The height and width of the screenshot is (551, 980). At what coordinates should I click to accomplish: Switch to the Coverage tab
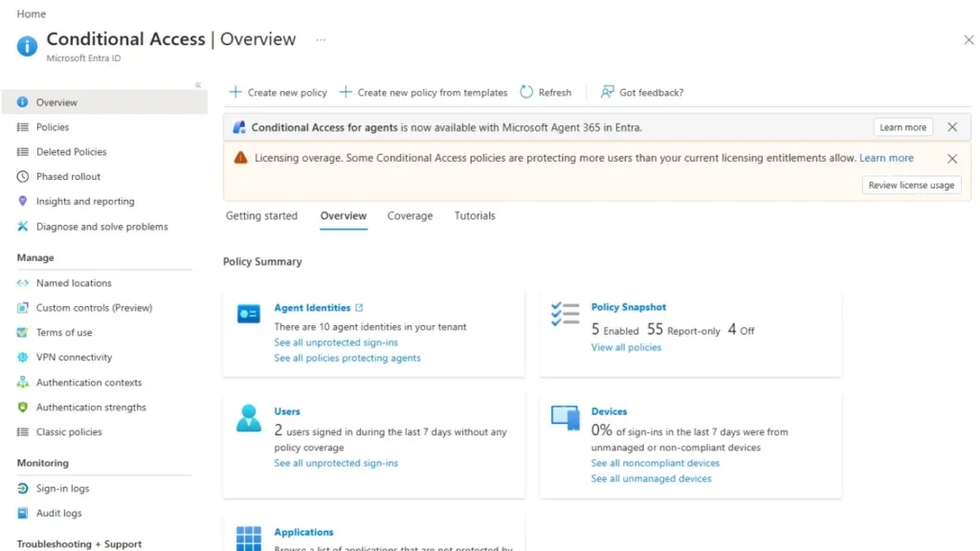(410, 215)
